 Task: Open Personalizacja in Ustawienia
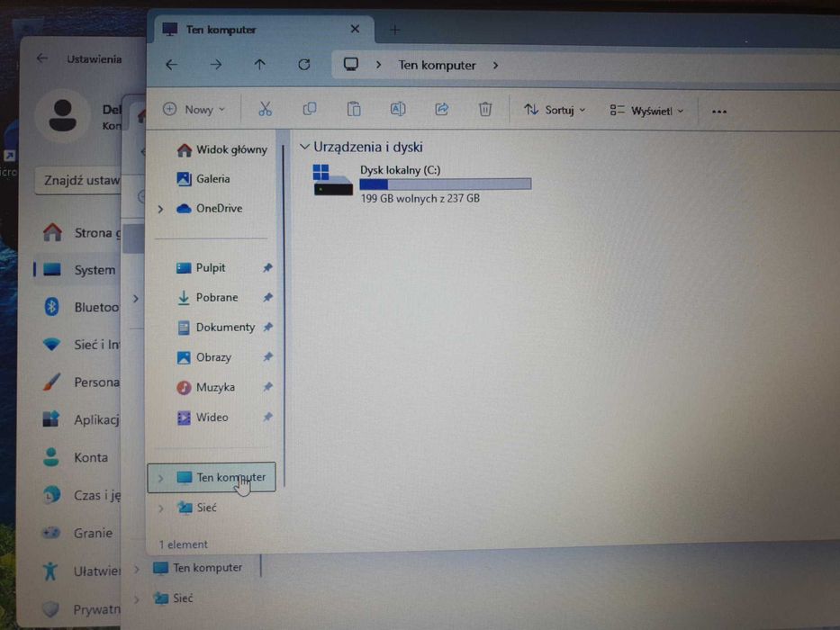[x=81, y=382]
